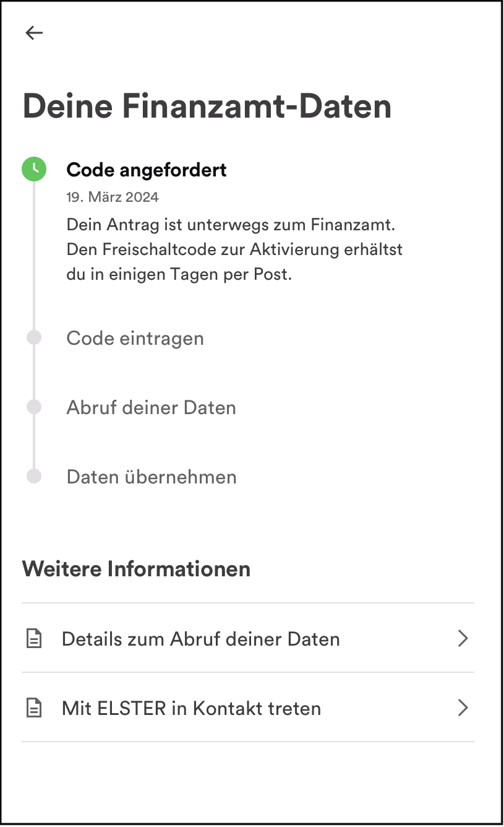Click the grey dot for Code eintragen
Screen dimensions: 504x827
tap(34, 337)
